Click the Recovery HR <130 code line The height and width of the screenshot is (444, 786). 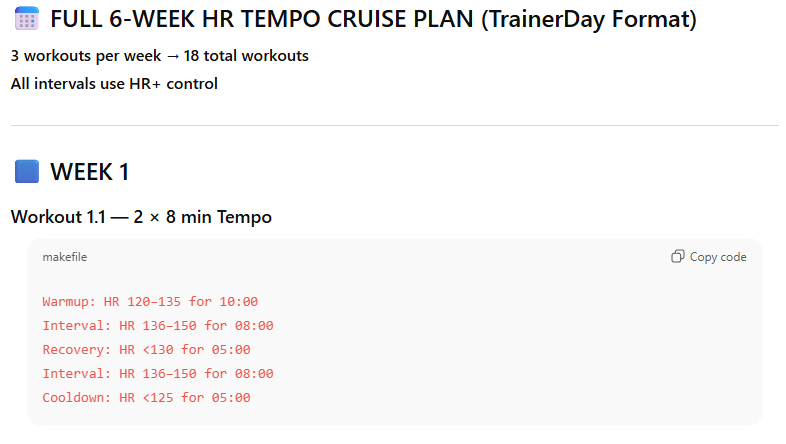pos(146,349)
